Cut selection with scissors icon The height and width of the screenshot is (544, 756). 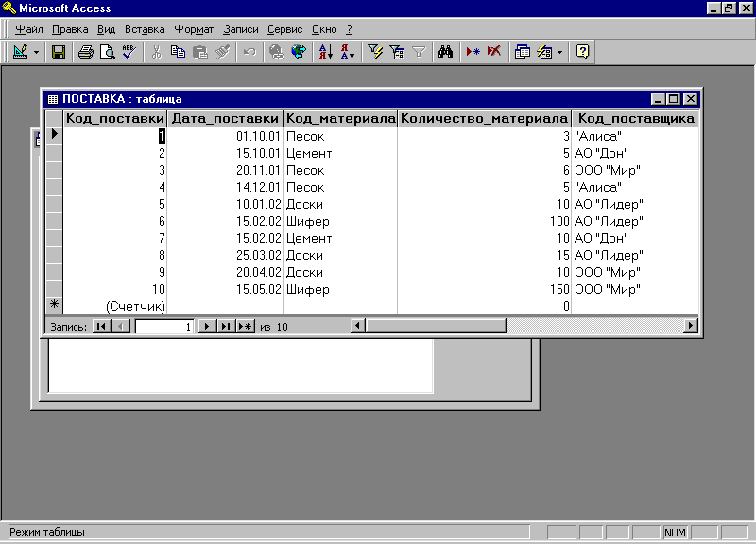156,52
